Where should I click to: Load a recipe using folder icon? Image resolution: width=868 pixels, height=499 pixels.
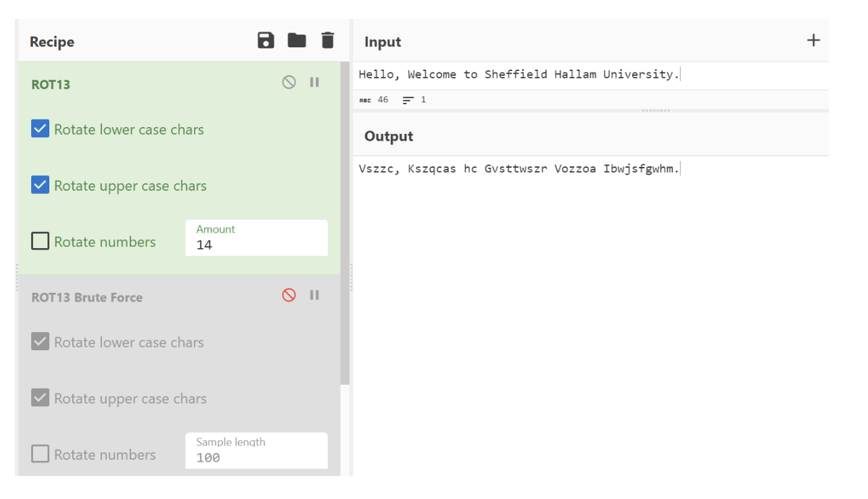point(297,41)
